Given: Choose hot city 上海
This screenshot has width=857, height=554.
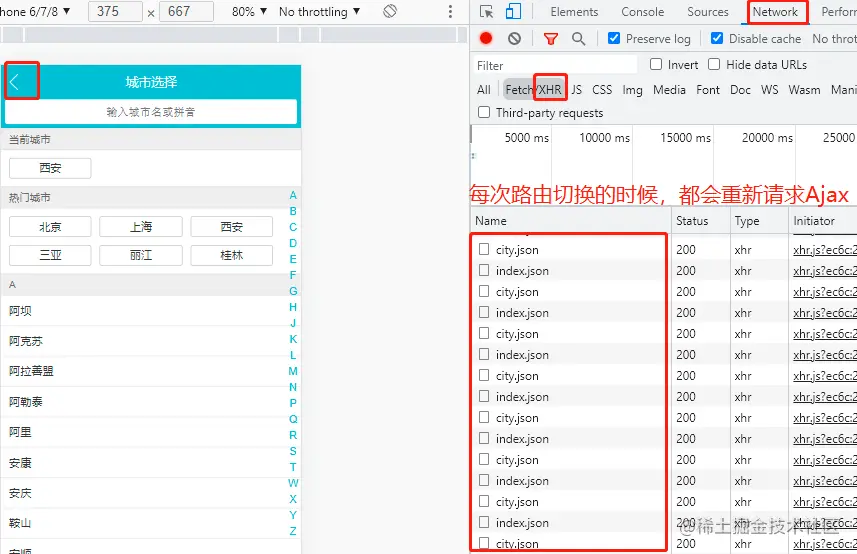Looking at the screenshot, I should pos(141,227).
